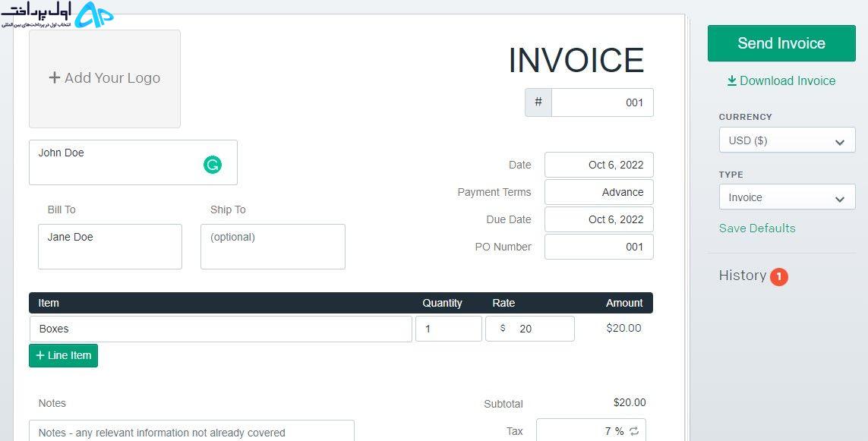Click the Grammarly icon in sender field
Viewport: 868px width, 441px height.
(x=213, y=165)
